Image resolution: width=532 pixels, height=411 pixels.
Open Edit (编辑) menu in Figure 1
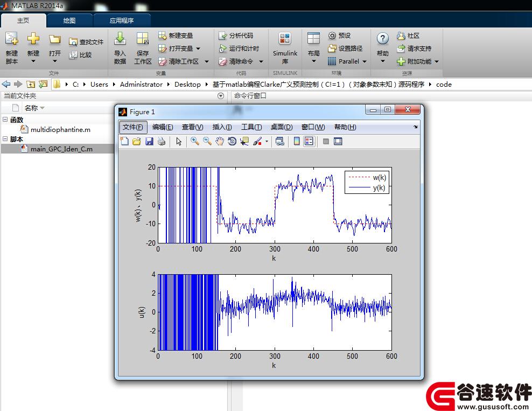tap(163, 127)
